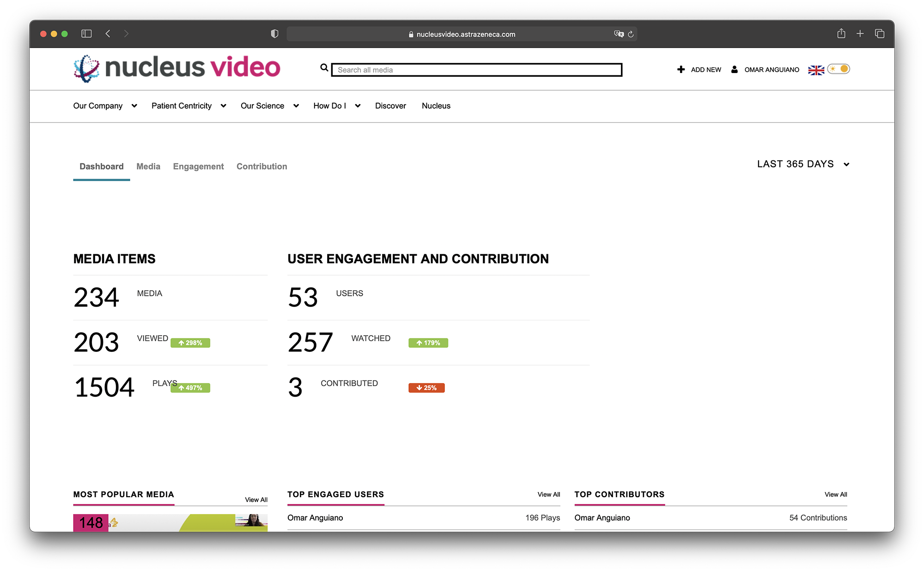
Task: Open the Discover menu link
Action: click(x=390, y=106)
